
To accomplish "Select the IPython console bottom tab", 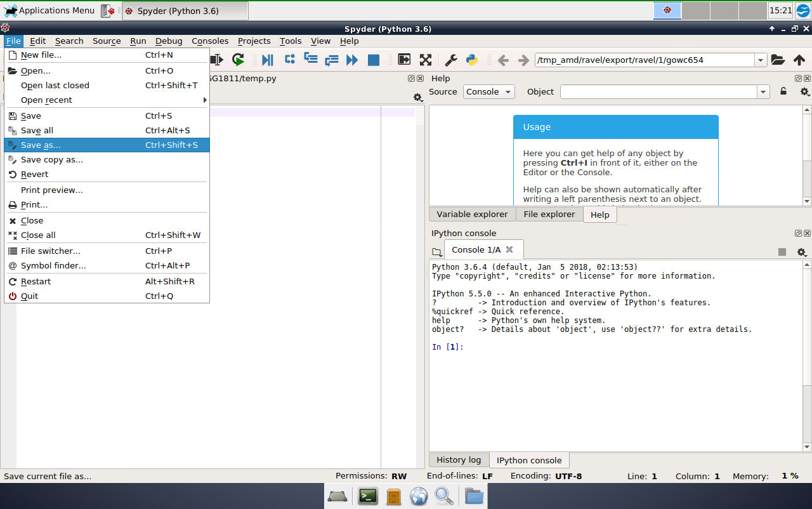I will click(529, 460).
